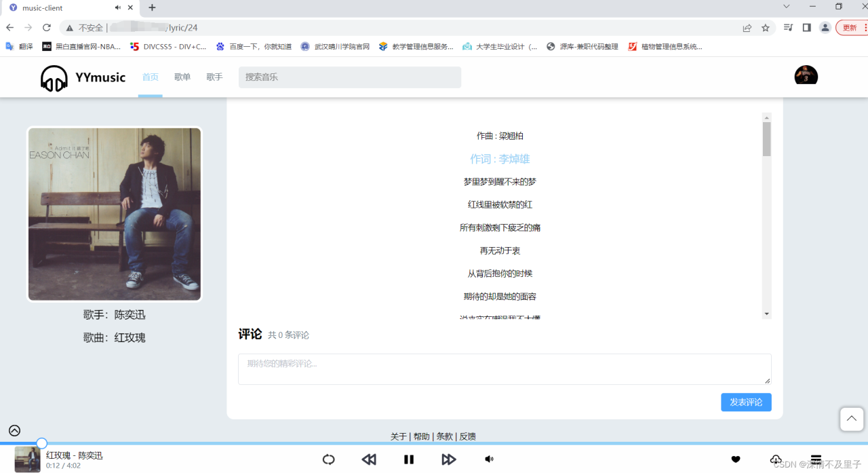Click the back-to-top arrow button
This screenshot has height=473, width=868.
click(852, 419)
